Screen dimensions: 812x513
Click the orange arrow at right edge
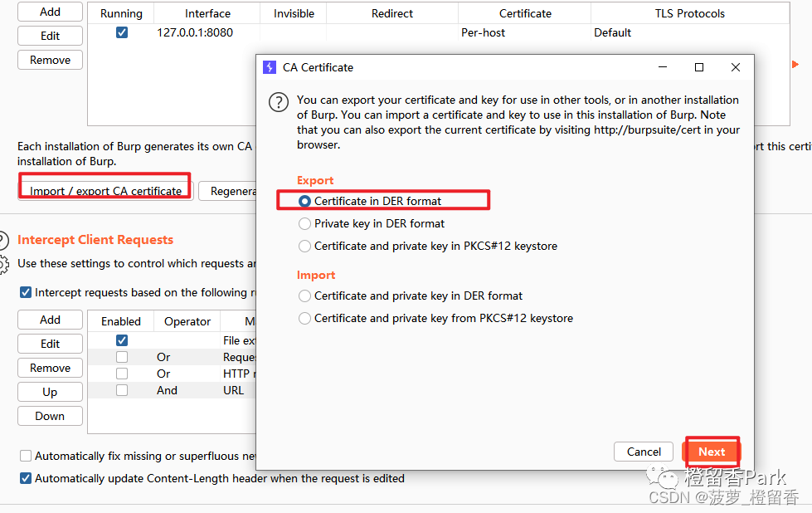(795, 64)
